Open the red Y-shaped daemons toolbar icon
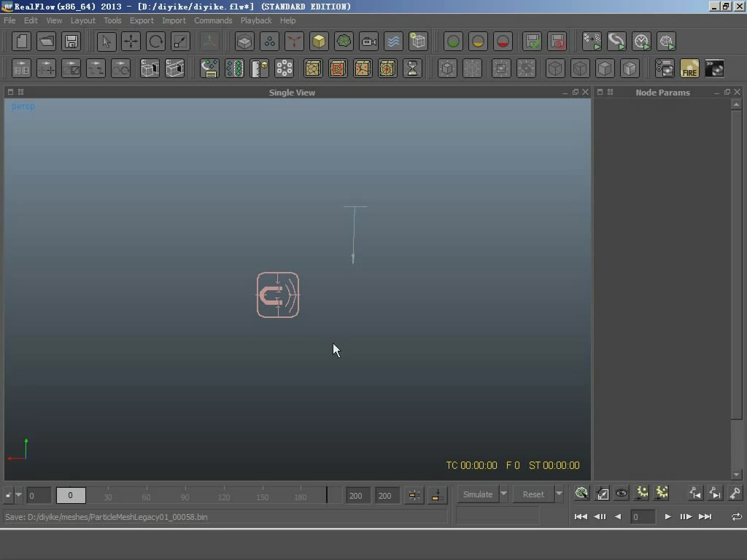This screenshot has height=560, width=747. pos(294,42)
